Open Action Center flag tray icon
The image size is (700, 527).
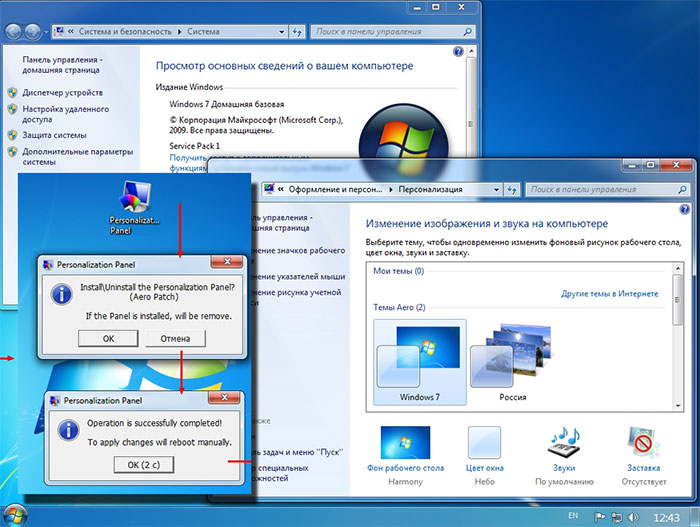pyautogui.click(x=600, y=517)
